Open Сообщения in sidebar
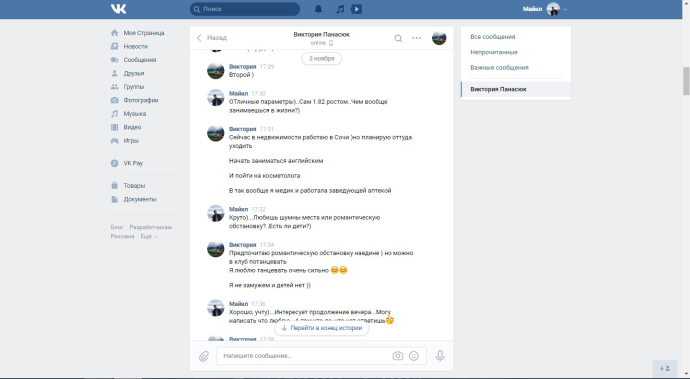Viewport: 690px width, 379px height. pos(140,60)
